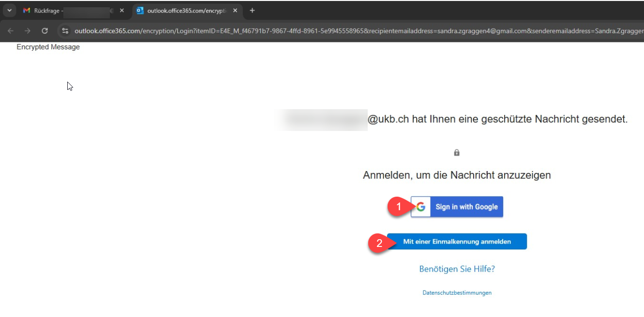Reload the page with the refresh icon
644x317 pixels.
[45, 31]
